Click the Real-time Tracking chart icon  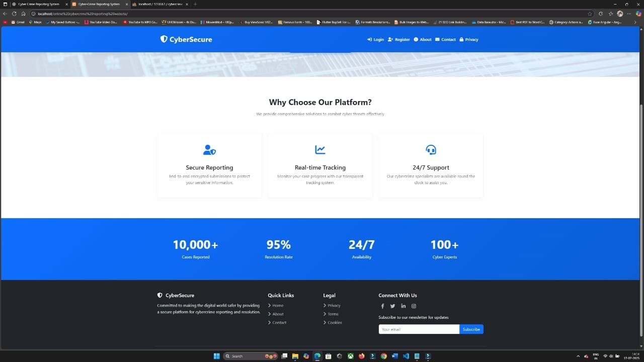(320, 150)
